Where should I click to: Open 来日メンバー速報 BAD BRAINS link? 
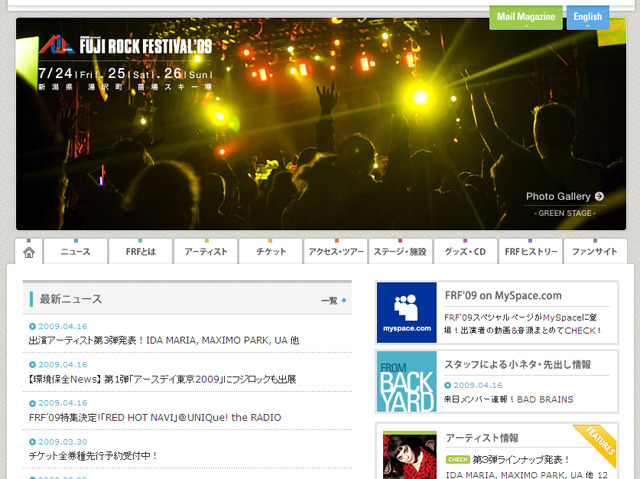[509, 399]
